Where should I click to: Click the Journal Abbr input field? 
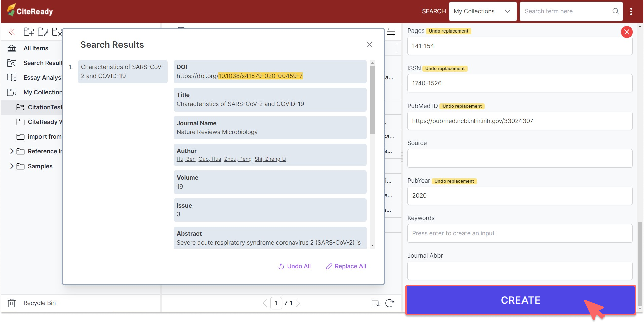(520, 271)
